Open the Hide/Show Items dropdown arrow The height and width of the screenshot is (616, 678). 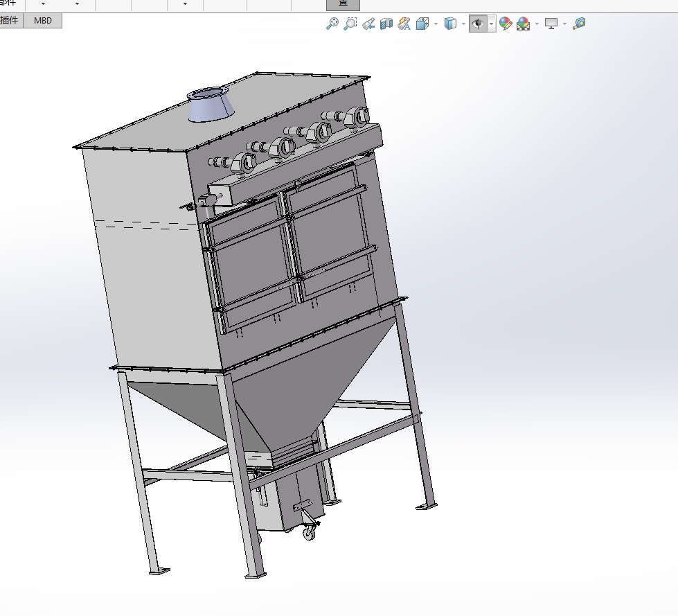pyautogui.click(x=492, y=24)
